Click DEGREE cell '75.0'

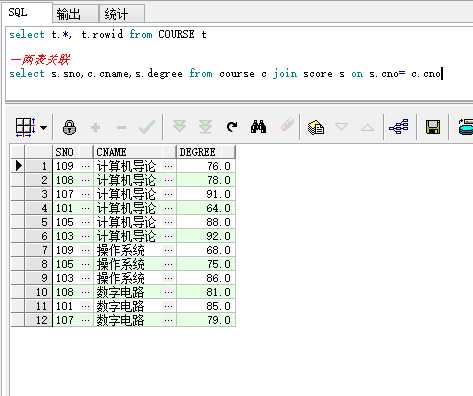(206, 264)
